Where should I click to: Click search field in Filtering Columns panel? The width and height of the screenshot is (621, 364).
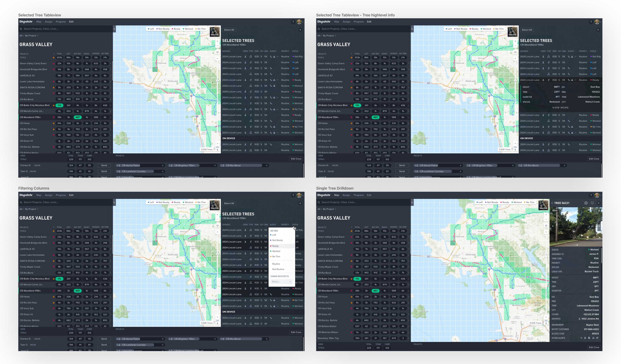66,202
